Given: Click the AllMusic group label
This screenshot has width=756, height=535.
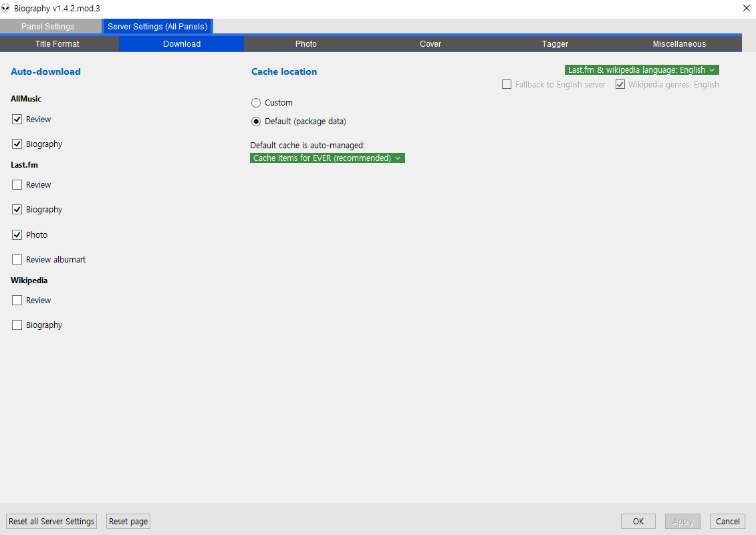Looking at the screenshot, I should point(26,99).
